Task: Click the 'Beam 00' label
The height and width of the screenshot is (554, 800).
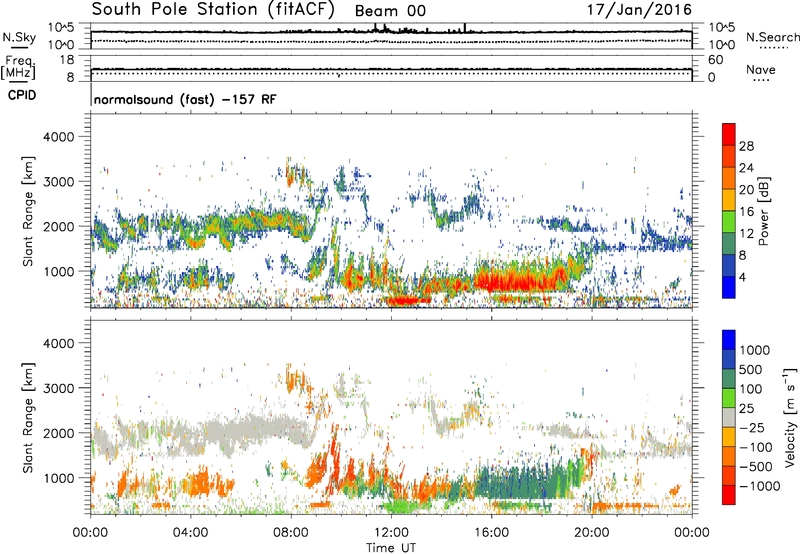Action: click(x=390, y=11)
